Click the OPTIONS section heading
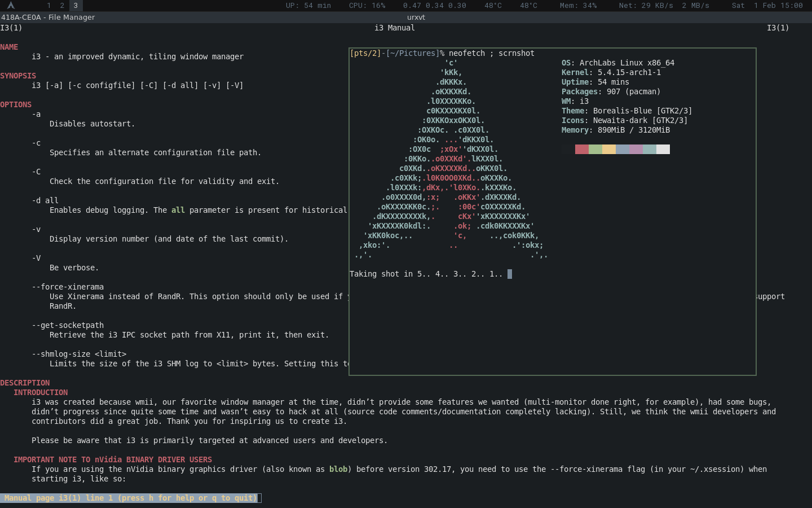The width and height of the screenshot is (812, 508). click(16, 104)
